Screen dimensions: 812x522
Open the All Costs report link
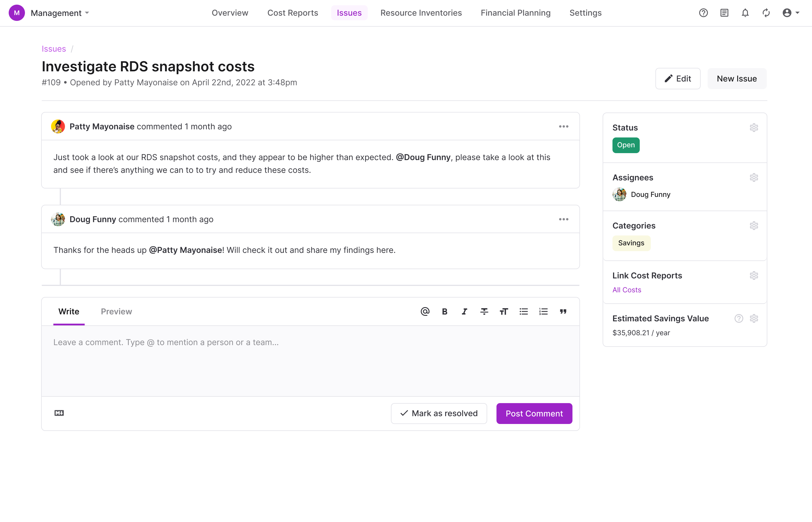627,290
